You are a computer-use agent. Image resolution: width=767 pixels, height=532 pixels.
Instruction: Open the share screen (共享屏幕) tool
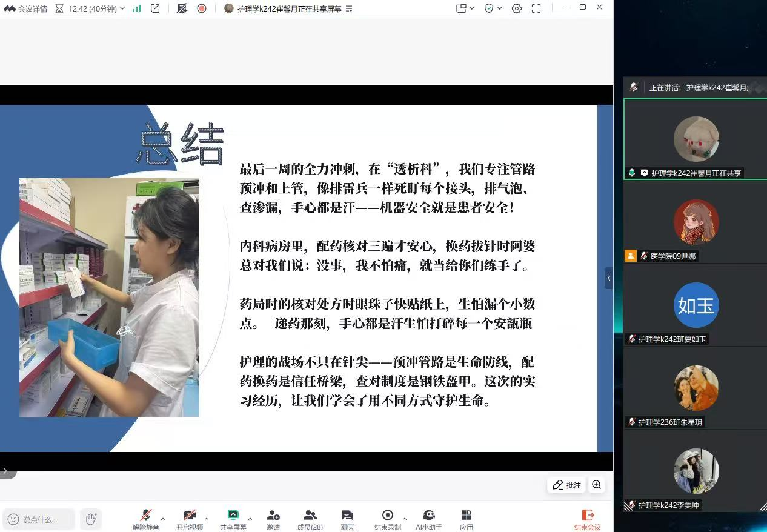coord(233,519)
